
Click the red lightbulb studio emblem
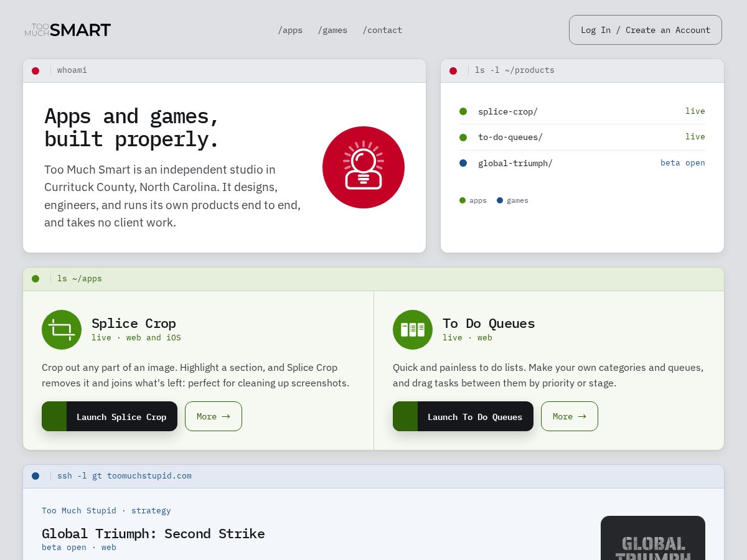click(x=364, y=167)
